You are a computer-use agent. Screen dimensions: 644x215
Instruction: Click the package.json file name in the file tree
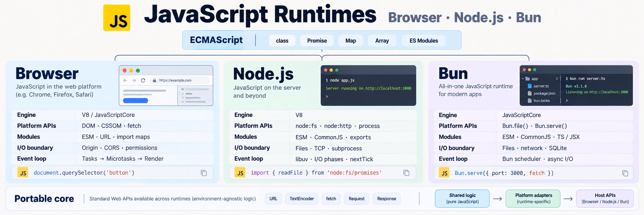coord(545,93)
